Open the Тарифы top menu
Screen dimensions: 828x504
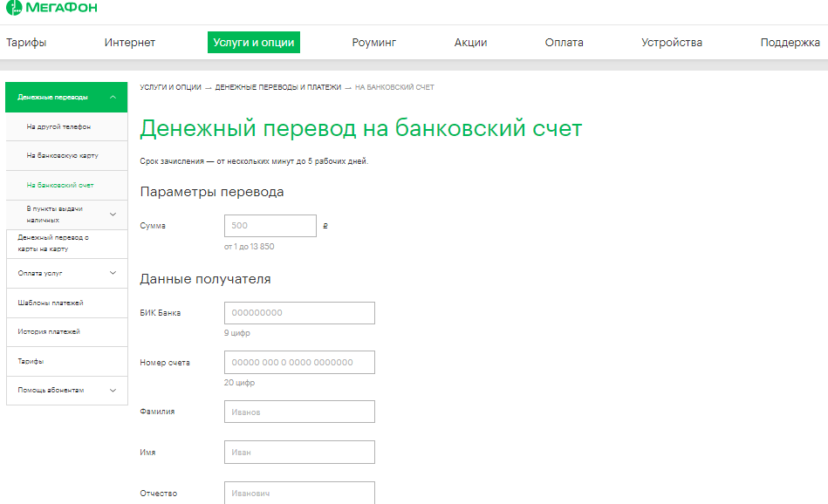(26, 42)
